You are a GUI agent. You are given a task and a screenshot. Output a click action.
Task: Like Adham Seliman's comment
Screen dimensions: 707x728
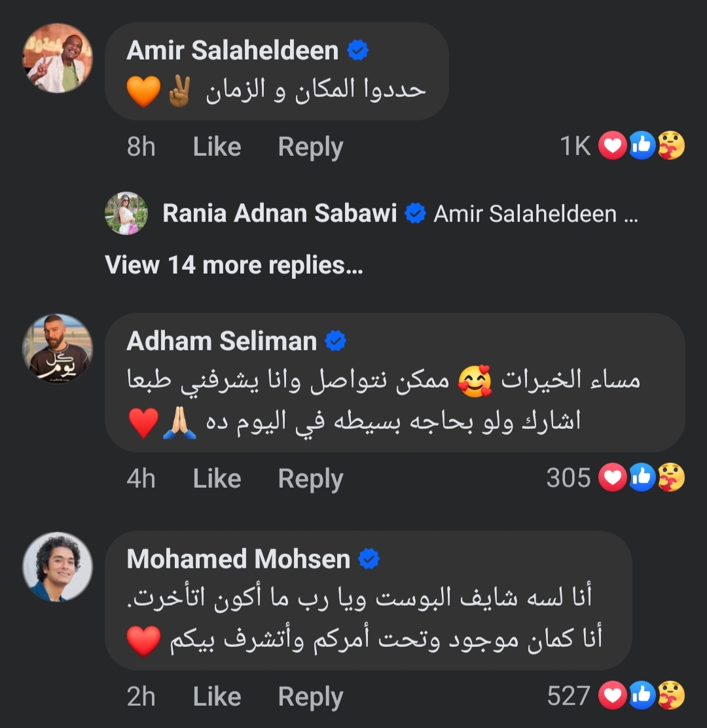217,479
